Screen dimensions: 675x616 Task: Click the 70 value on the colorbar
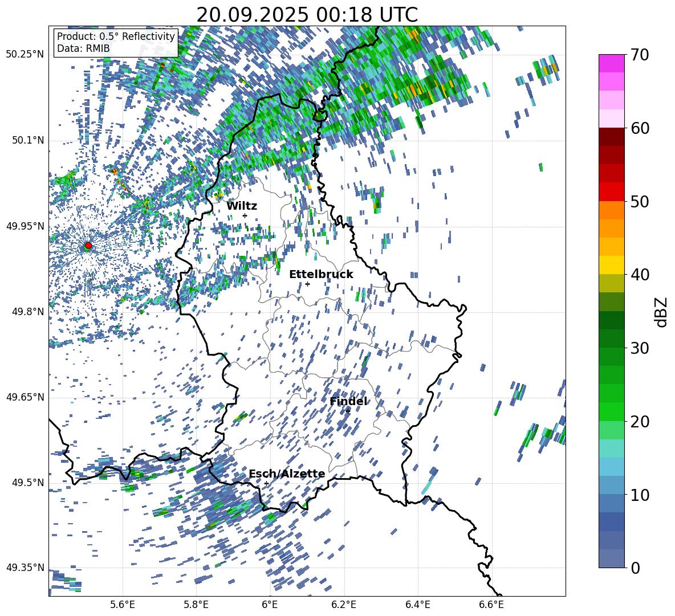tap(640, 55)
